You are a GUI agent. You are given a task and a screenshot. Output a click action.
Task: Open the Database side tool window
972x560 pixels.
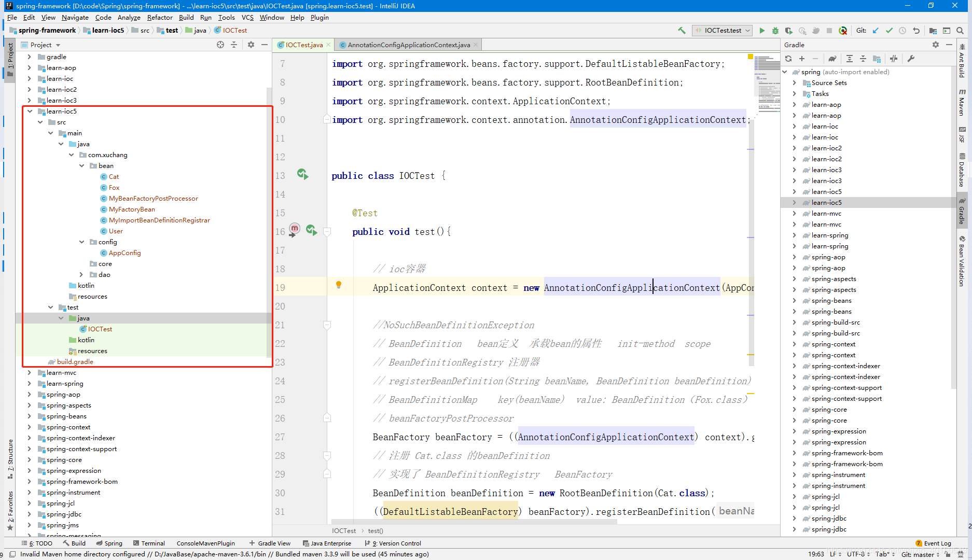click(x=962, y=170)
